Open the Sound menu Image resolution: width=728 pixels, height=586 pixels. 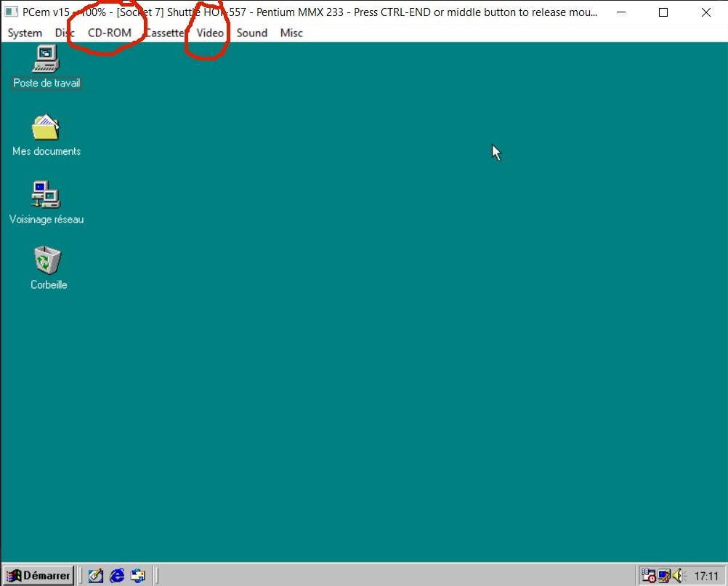point(251,33)
